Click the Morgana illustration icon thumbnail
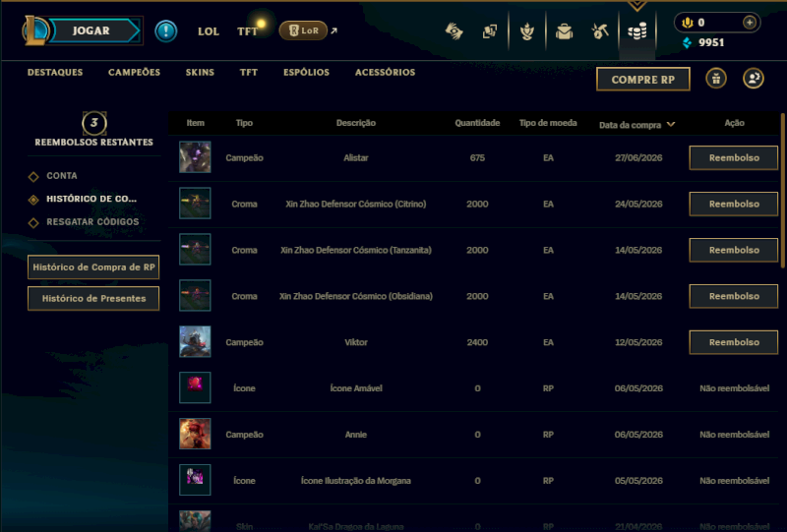The height and width of the screenshot is (532, 787). click(x=195, y=480)
